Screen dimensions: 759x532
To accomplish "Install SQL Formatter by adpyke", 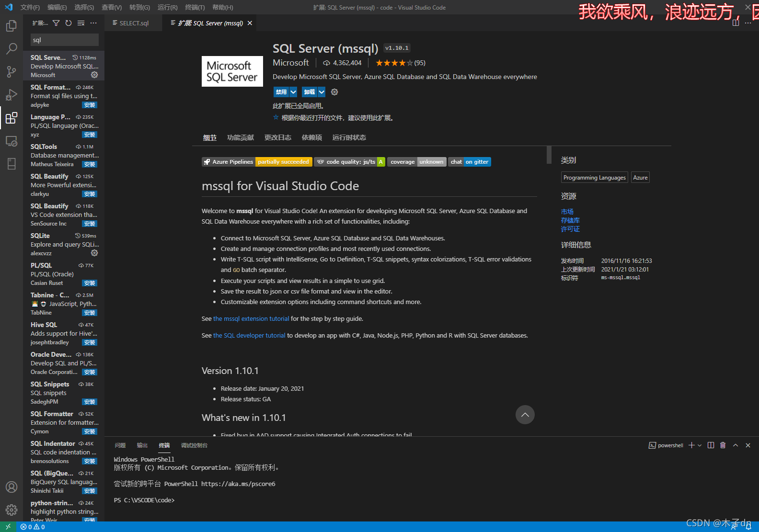I will coord(90,105).
